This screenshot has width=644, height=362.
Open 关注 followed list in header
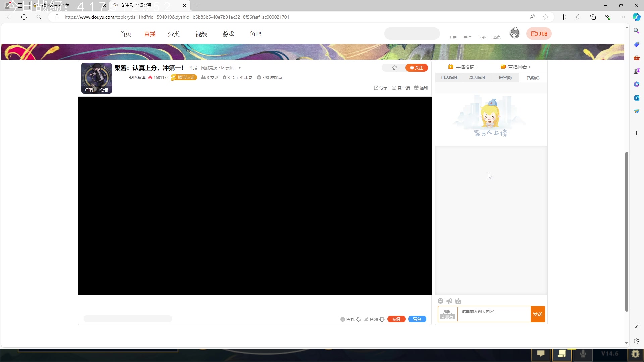[467, 37]
